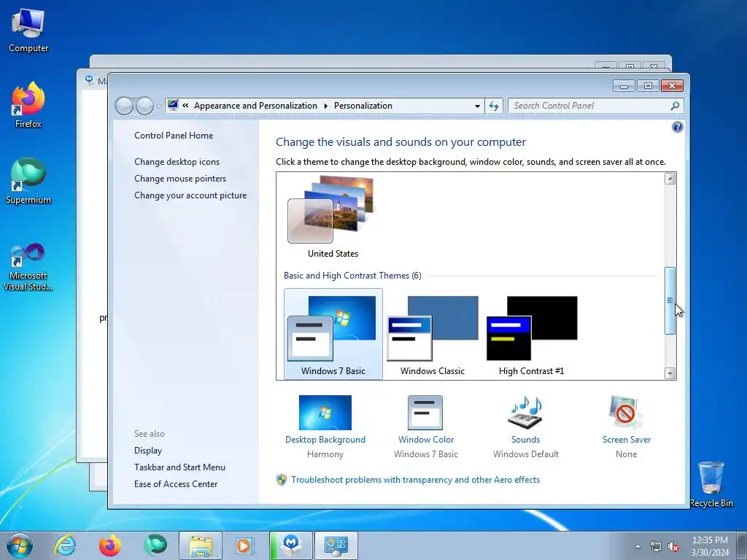Click the Help question mark icon
This screenshot has width=747, height=560.
pos(677,127)
